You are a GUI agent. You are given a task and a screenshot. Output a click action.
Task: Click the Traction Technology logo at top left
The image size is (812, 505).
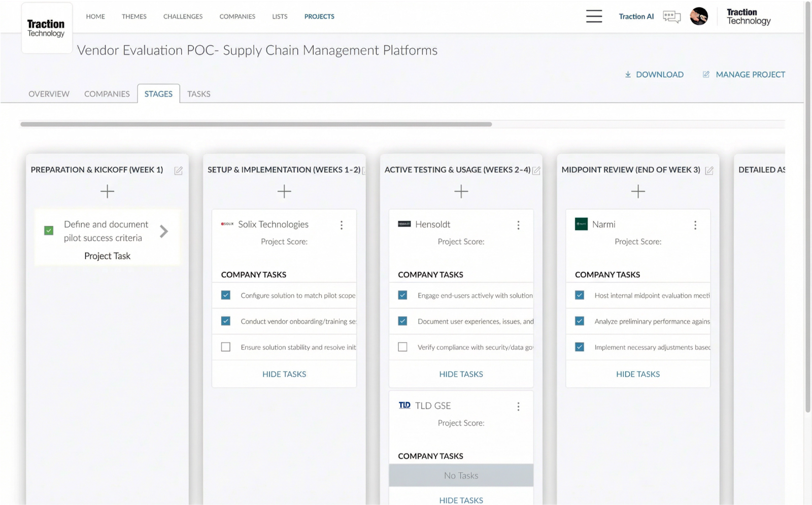(46, 28)
